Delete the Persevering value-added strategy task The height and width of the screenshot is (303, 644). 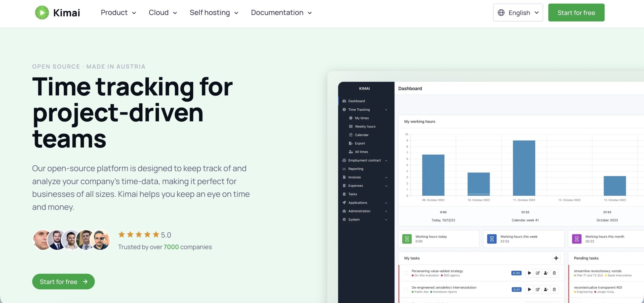coord(554,273)
